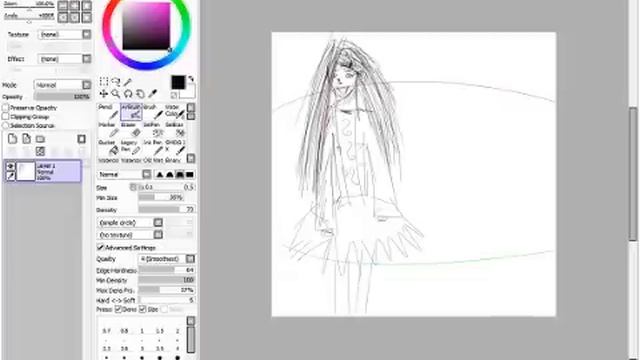Select the Color Picker eyedropper tool
This screenshot has height=360, width=640.
(152, 94)
